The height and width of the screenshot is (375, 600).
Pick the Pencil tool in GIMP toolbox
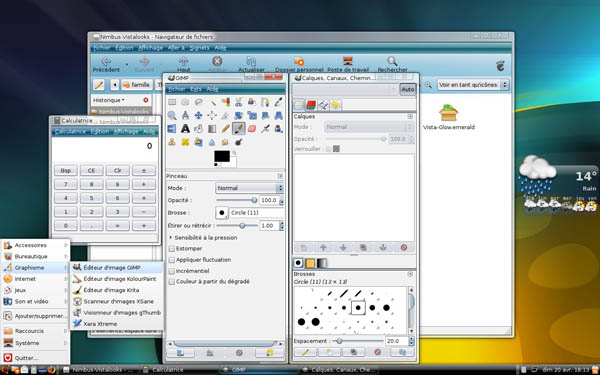pyautogui.click(x=225, y=129)
